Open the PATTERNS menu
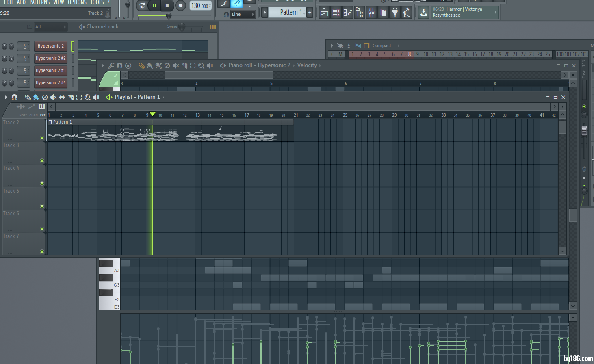 [39, 2]
